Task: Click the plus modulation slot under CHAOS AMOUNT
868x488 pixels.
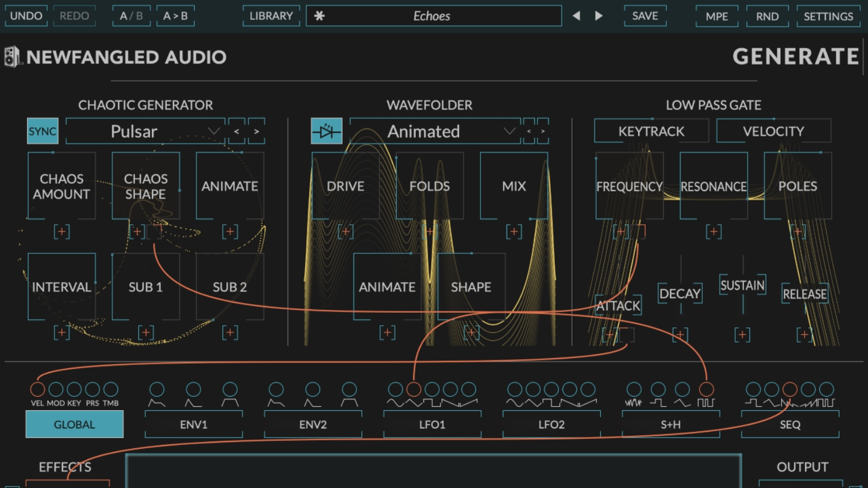Action: (61, 232)
